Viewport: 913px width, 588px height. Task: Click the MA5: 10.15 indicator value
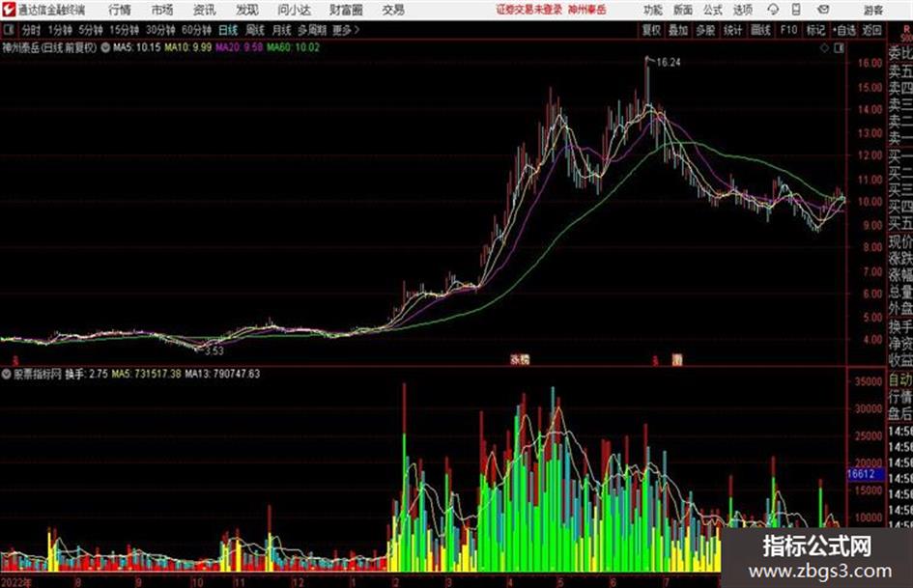point(137,47)
